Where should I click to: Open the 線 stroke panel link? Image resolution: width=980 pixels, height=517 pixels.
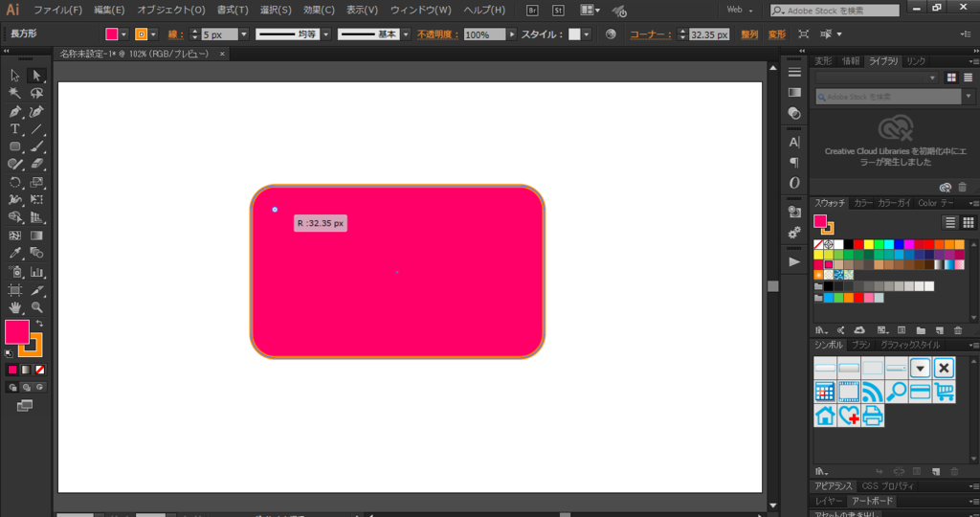coord(175,34)
